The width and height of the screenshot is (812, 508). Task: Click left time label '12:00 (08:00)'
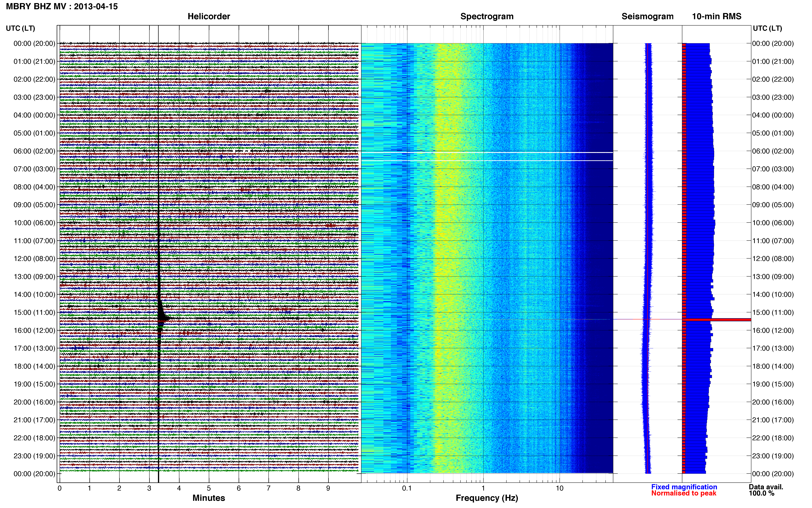(34, 259)
